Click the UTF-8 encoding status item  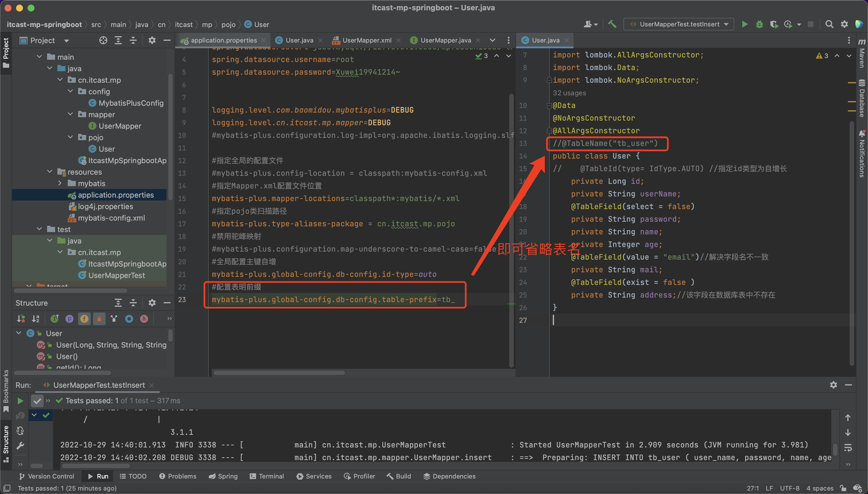(789, 488)
